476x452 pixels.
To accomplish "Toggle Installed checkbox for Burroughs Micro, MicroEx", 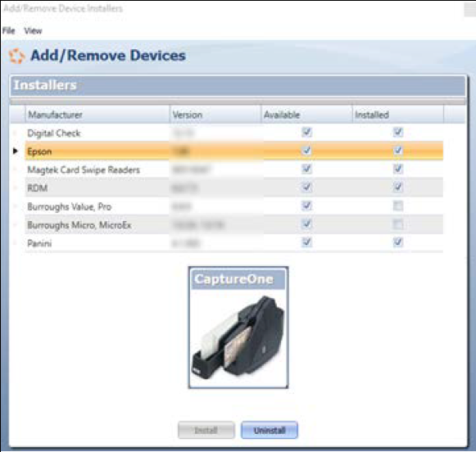I will pyautogui.click(x=398, y=224).
